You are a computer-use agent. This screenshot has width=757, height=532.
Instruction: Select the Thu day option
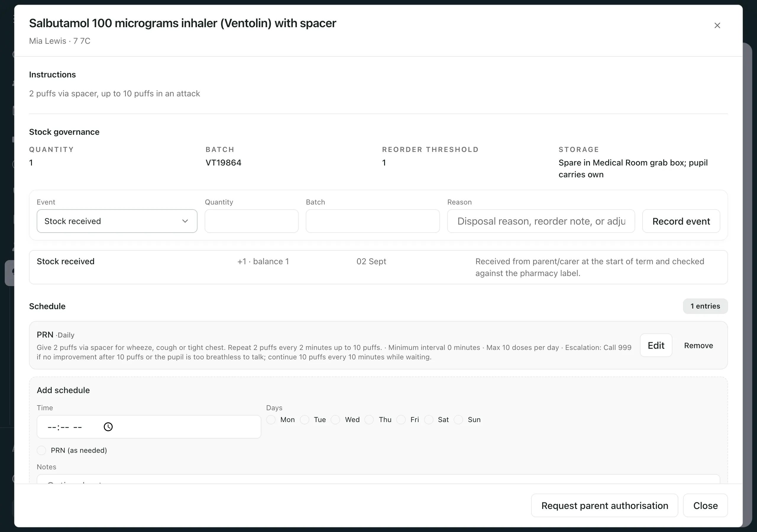[x=369, y=420]
